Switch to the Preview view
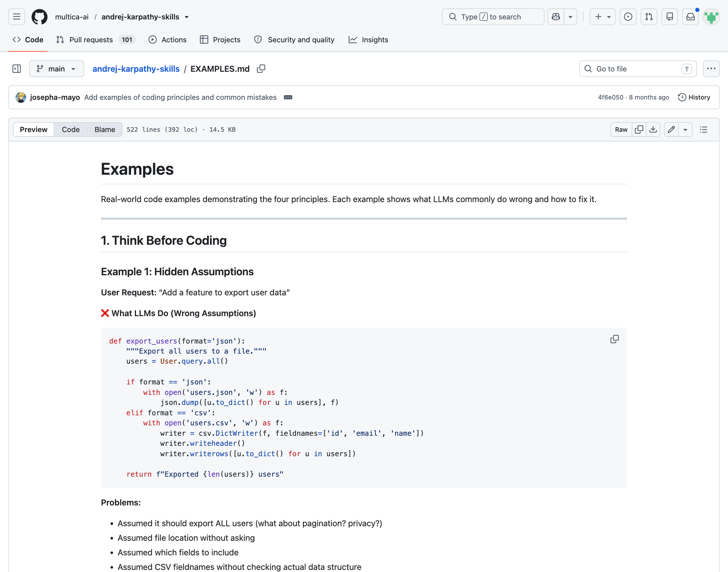 pos(34,129)
